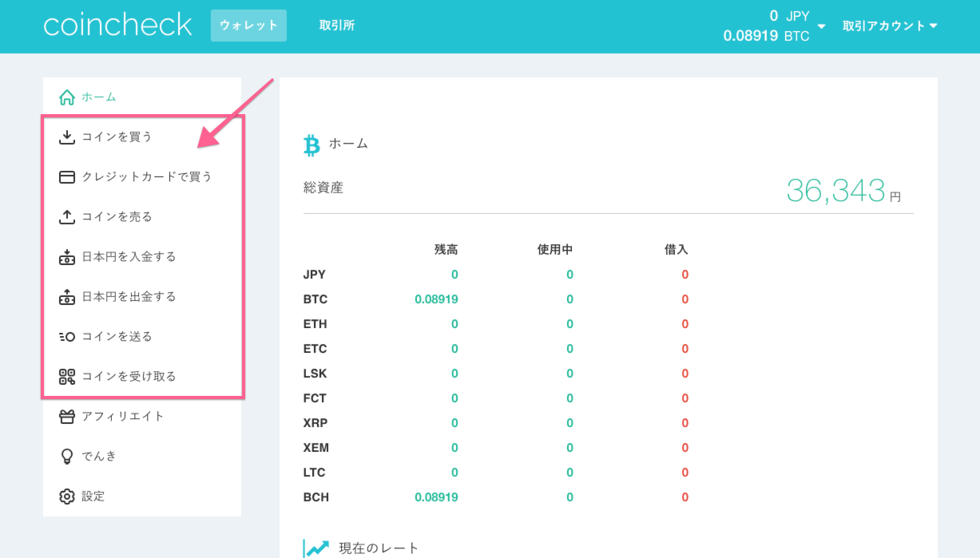Open クレジットカードで買う menu item
Image resolution: width=980 pixels, height=558 pixels.
pyautogui.click(x=142, y=177)
